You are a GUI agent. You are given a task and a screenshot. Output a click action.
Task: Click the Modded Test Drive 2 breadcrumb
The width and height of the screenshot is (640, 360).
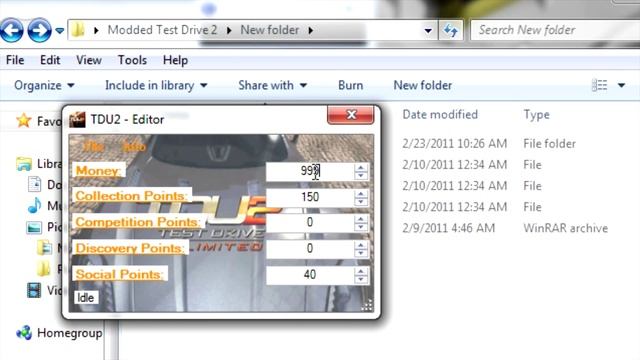pyautogui.click(x=162, y=30)
